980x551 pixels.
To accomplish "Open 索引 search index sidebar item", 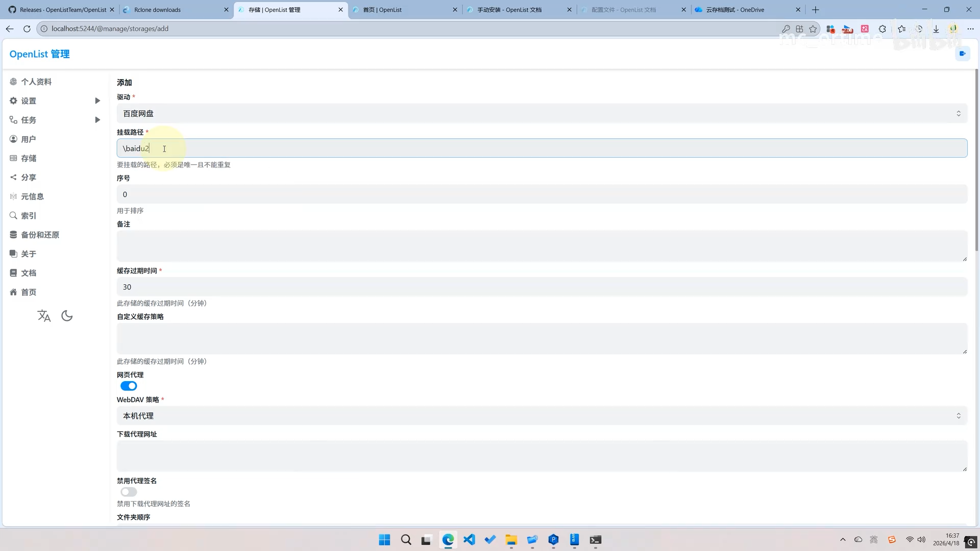I will click(x=29, y=216).
